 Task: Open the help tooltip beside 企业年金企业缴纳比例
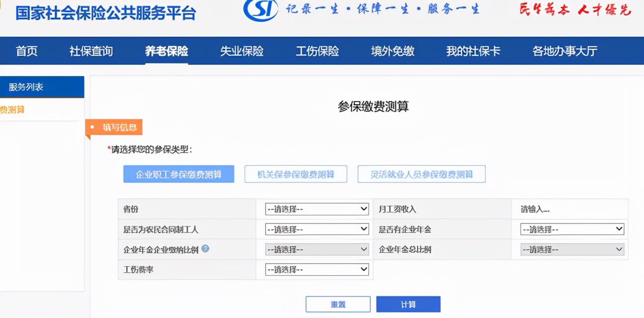(x=204, y=249)
